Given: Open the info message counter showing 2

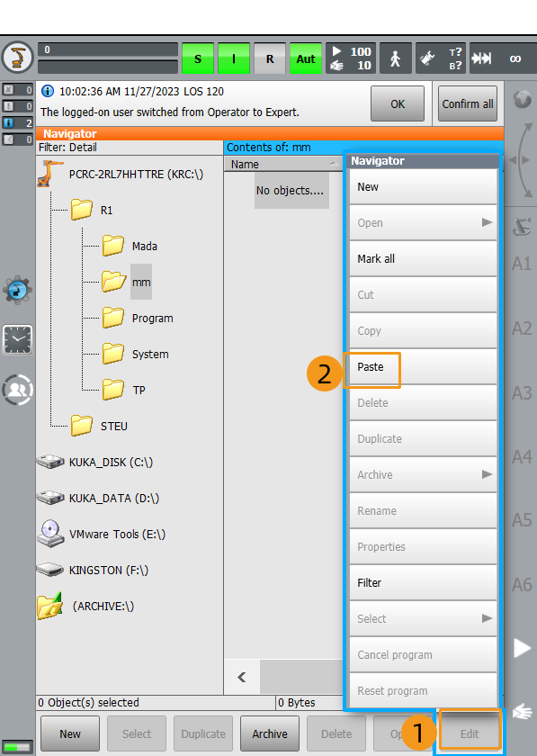Looking at the screenshot, I should 18,123.
